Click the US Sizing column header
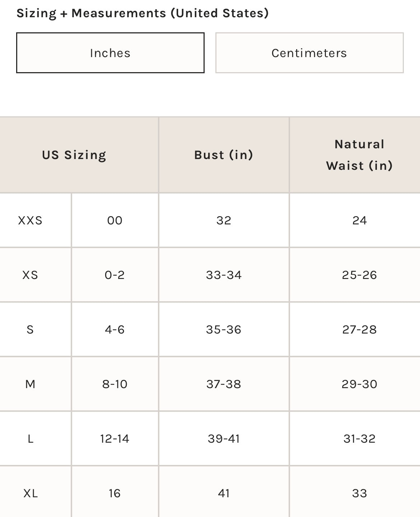The width and height of the screenshot is (420, 517). 74,155
